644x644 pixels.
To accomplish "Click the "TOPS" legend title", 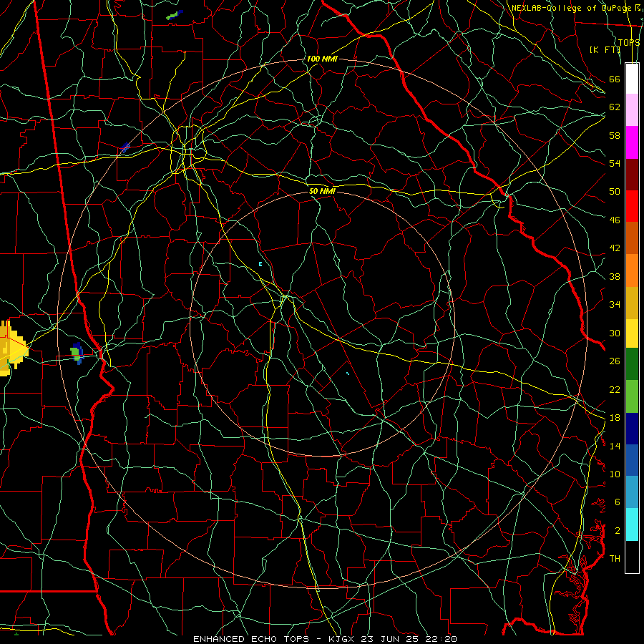I will coord(629,42).
